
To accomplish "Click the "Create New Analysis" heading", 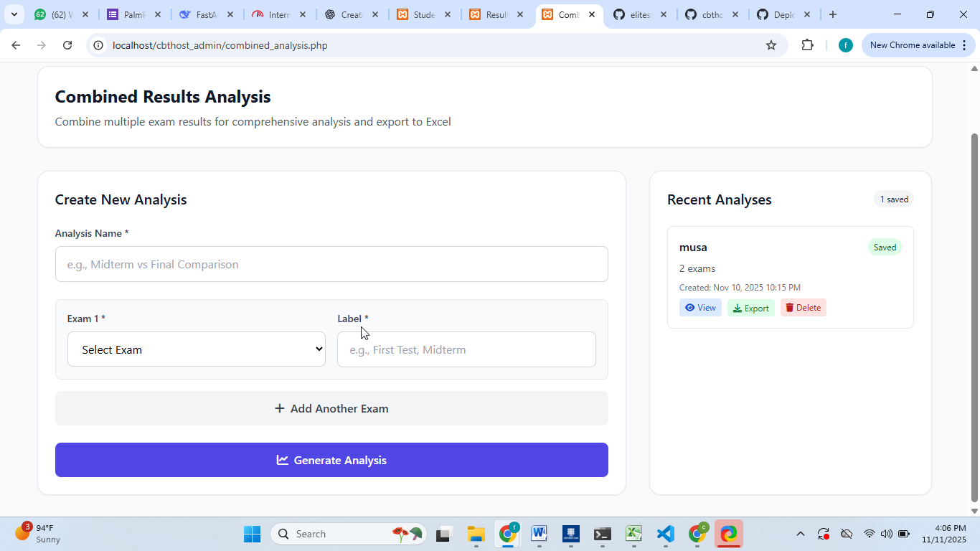I will click(x=121, y=199).
